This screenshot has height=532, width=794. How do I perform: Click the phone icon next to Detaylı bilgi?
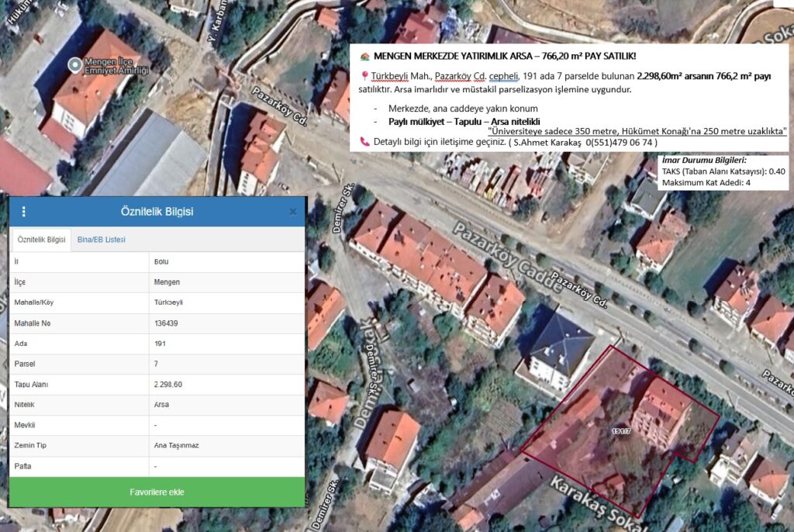coord(364,141)
